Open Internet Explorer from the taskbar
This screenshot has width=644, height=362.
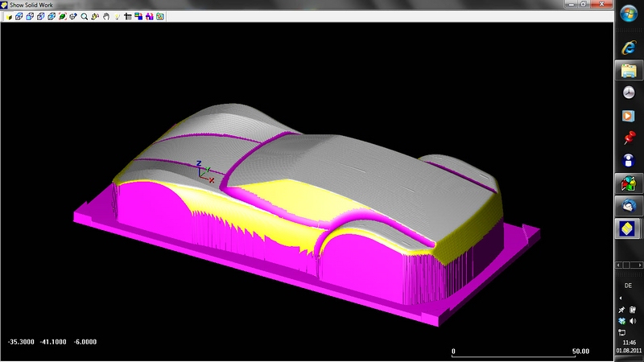coord(629,47)
